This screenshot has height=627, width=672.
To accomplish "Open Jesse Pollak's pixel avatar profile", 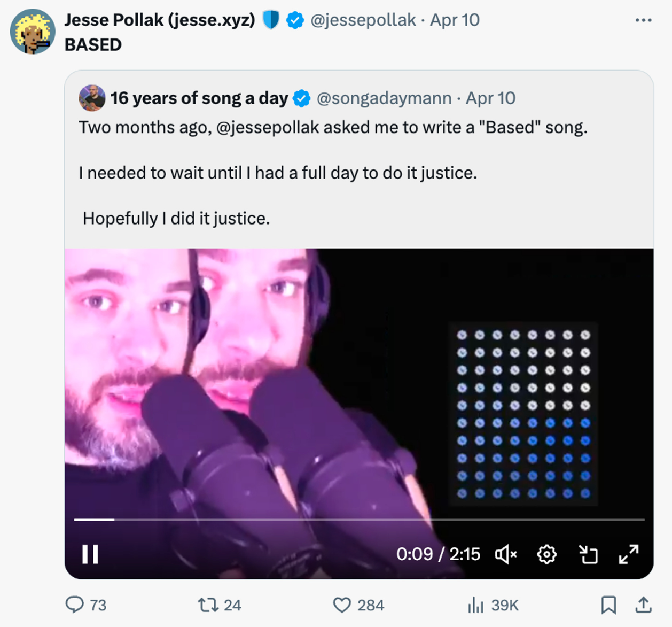I will pos(33,32).
